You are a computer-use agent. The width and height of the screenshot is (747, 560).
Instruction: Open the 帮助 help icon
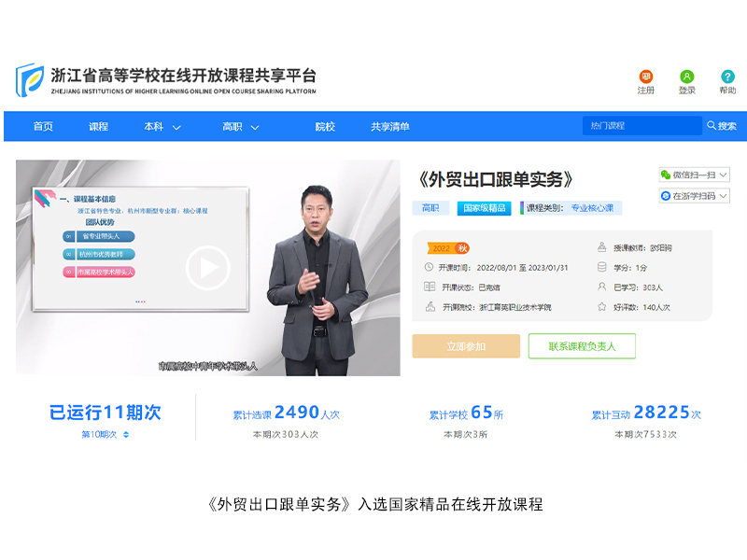[727, 77]
